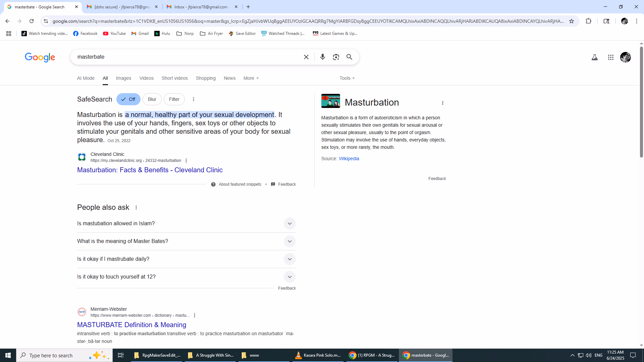644x362 pixels.
Task: Open Masturbation knowledge panel options dots
Action: coord(442,103)
